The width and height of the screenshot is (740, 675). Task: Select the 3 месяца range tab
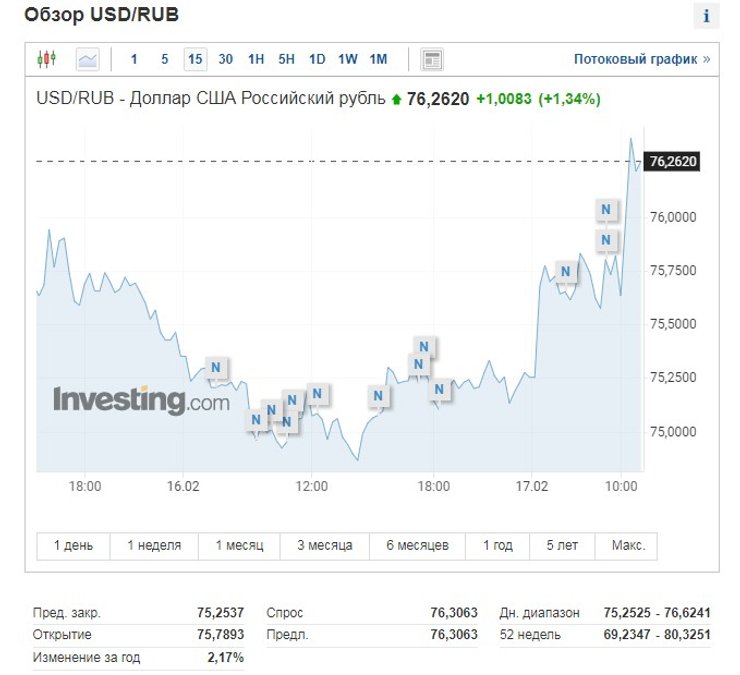point(324,545)
